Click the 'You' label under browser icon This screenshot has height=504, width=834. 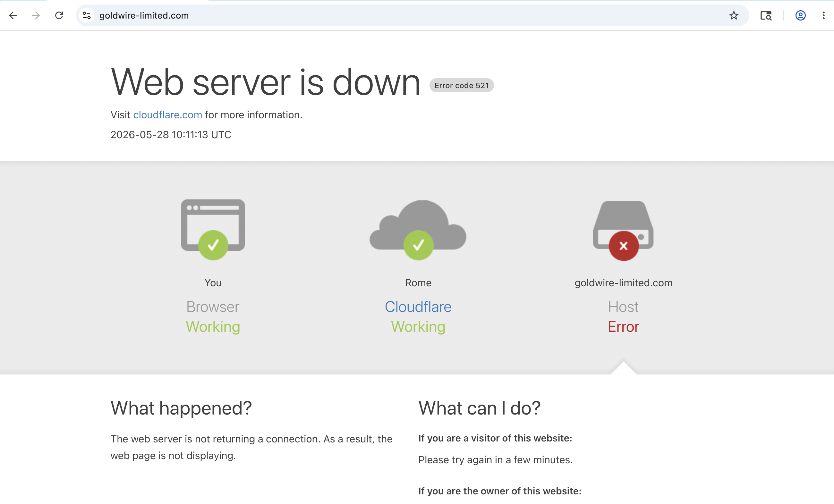213,283
